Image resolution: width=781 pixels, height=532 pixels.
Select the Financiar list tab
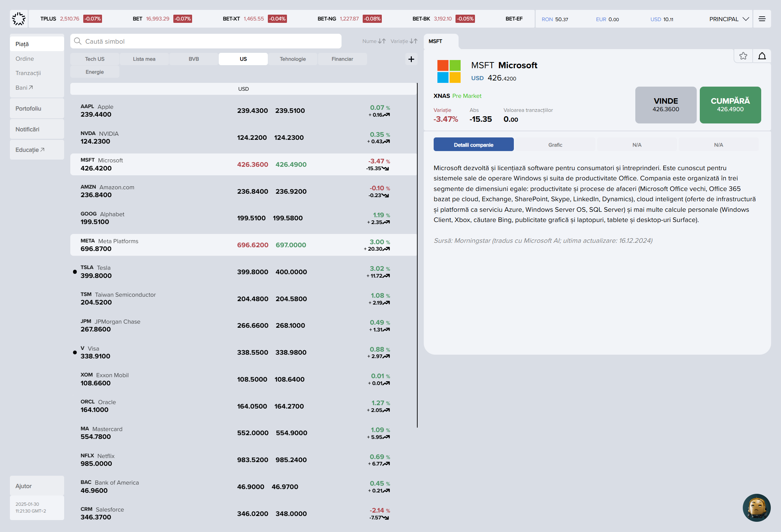[342, 59]
